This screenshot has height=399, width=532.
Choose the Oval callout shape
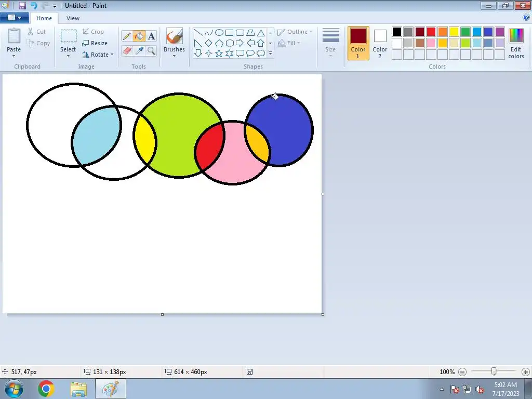(x=250, y=54)
